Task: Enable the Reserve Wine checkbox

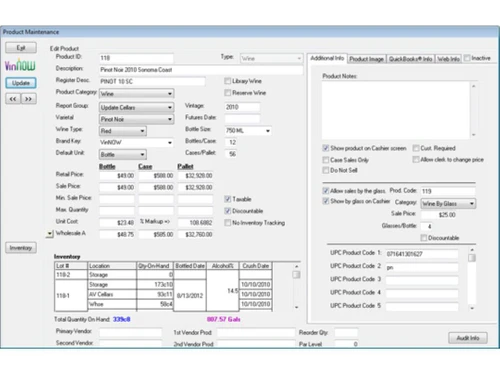Action: pos(228,93)
